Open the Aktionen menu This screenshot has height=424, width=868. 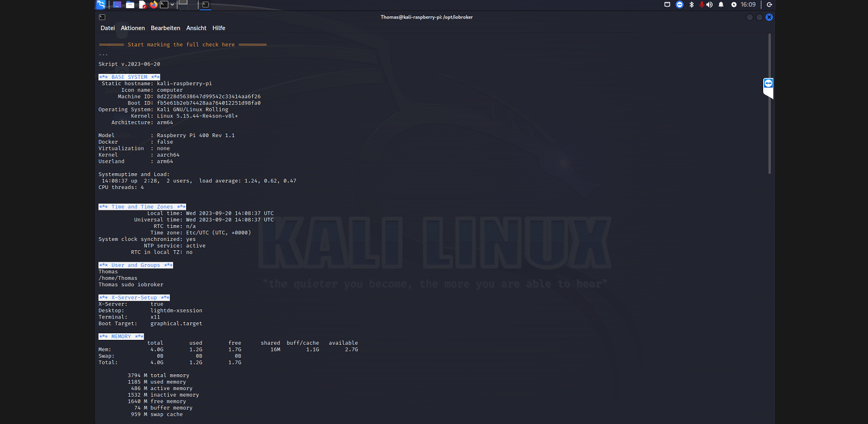pos(133,28)
